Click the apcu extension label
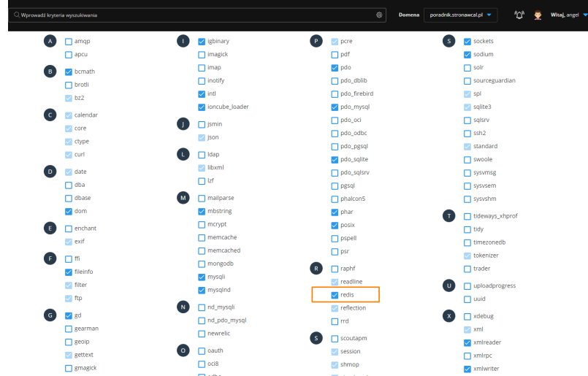588x376 pixels. tap(80, 55)
